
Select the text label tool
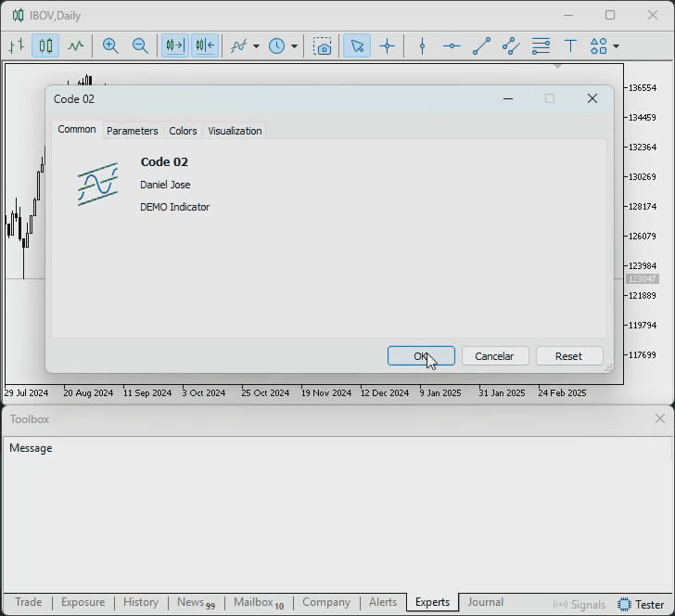(570, 45)
